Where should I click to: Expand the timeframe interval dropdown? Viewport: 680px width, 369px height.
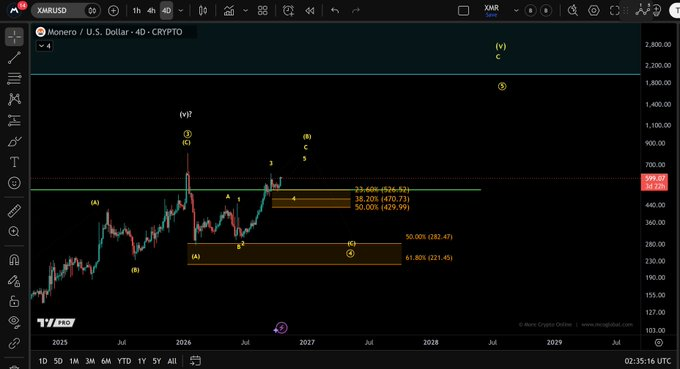click(x=181, y=10)
